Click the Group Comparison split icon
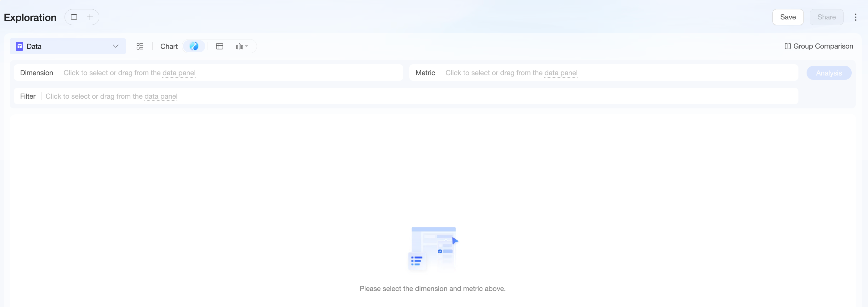 coord(787,46)
